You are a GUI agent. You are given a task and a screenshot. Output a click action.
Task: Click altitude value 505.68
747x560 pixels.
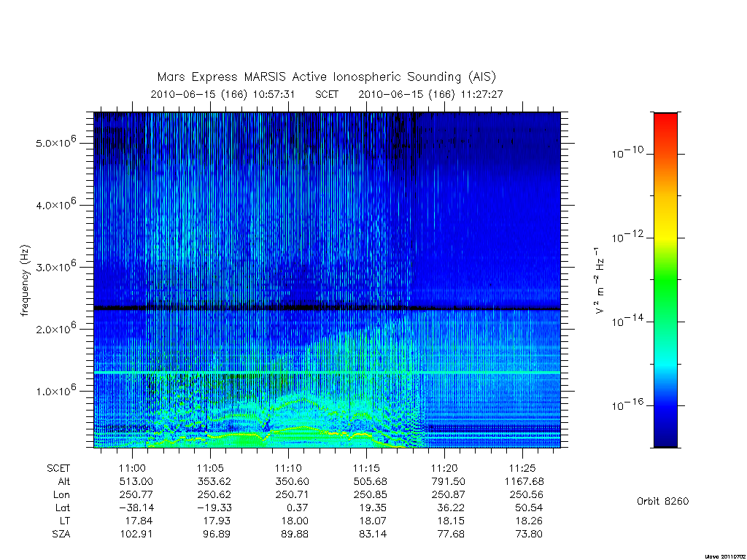(371, 481)
